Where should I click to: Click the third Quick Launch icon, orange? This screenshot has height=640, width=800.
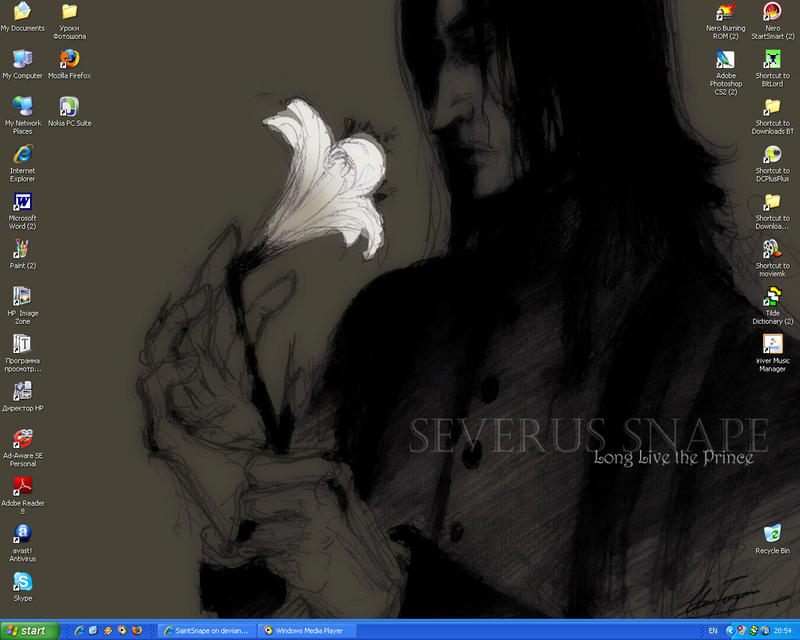(108, 631)
